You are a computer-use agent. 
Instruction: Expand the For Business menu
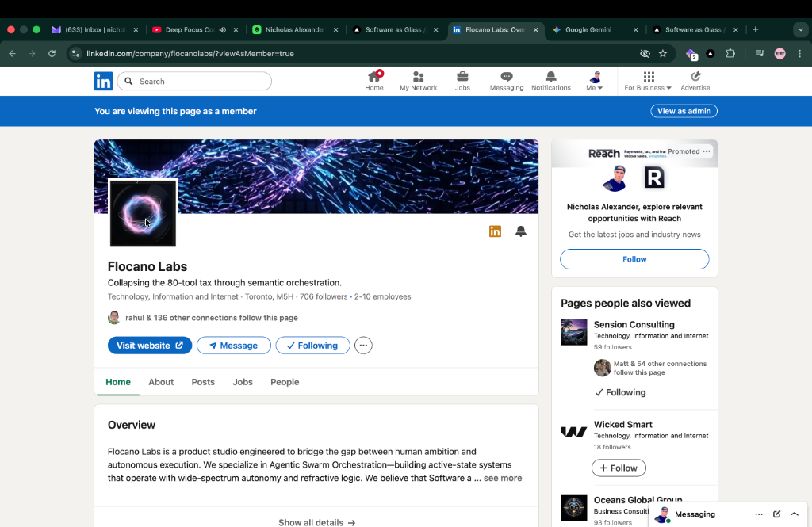pos(648,81)
